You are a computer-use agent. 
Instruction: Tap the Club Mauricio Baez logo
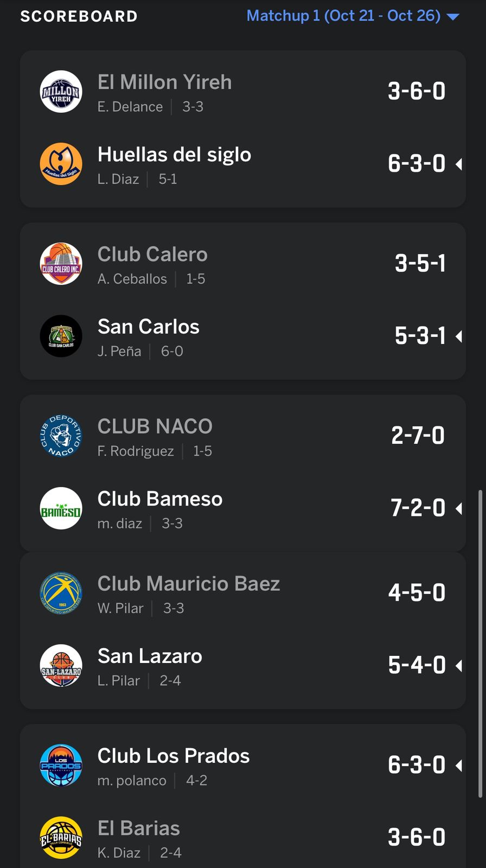tap(61, 593)
